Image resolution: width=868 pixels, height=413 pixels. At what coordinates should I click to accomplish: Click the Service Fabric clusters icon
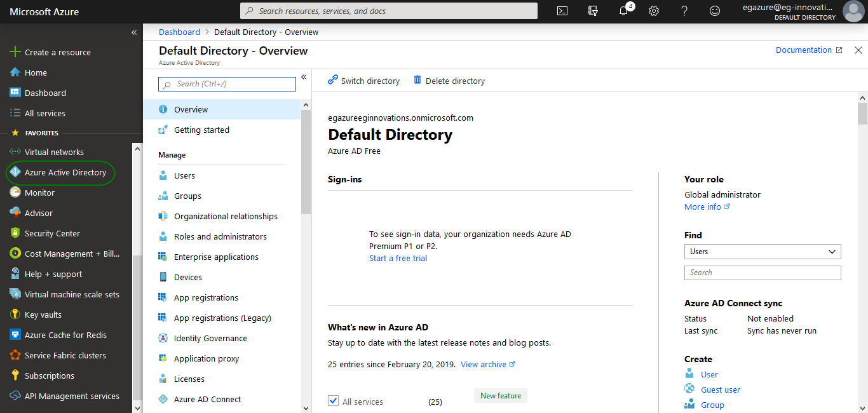15,355
